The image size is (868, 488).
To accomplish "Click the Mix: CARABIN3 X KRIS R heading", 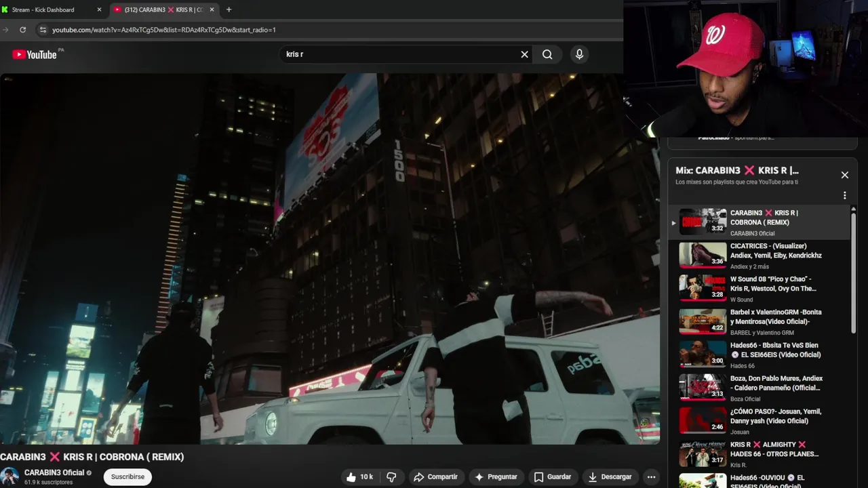I will click(x=737, y=170).
